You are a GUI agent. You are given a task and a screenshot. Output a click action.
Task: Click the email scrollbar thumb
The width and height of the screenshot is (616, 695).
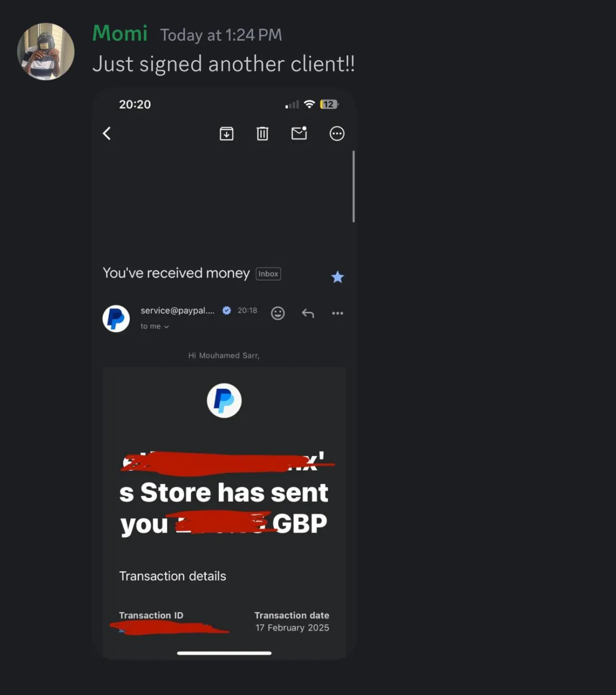coord(354,186)
